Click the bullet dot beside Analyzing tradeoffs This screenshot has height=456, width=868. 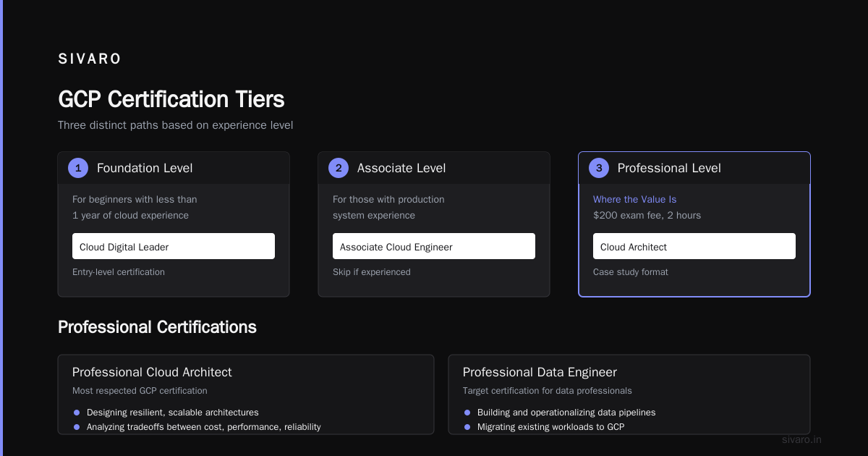point(77,427)
